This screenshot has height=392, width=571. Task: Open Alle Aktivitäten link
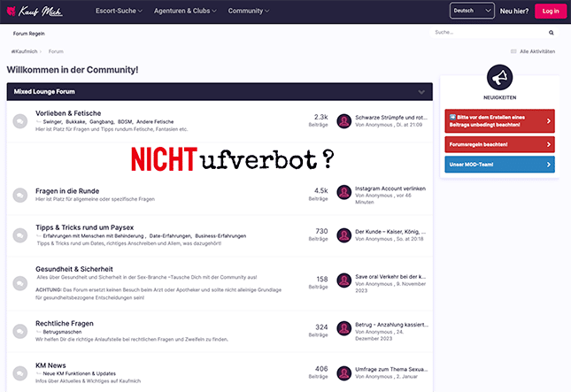(x=537, y=51)
